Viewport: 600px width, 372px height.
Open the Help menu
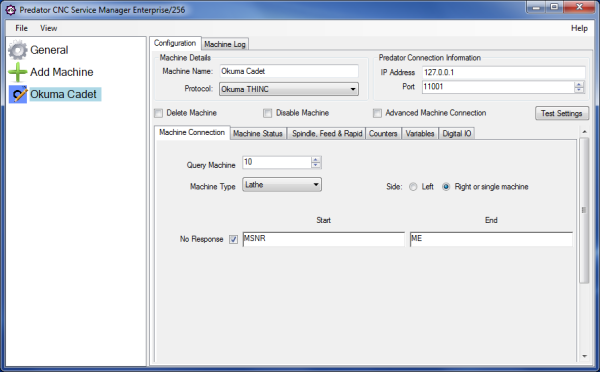(579, 28)
